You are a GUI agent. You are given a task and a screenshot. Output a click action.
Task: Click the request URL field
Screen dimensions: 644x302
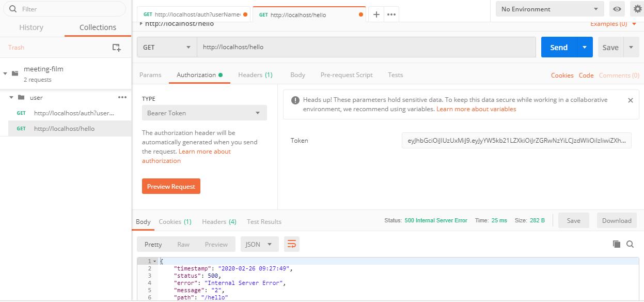click(366, 47)
